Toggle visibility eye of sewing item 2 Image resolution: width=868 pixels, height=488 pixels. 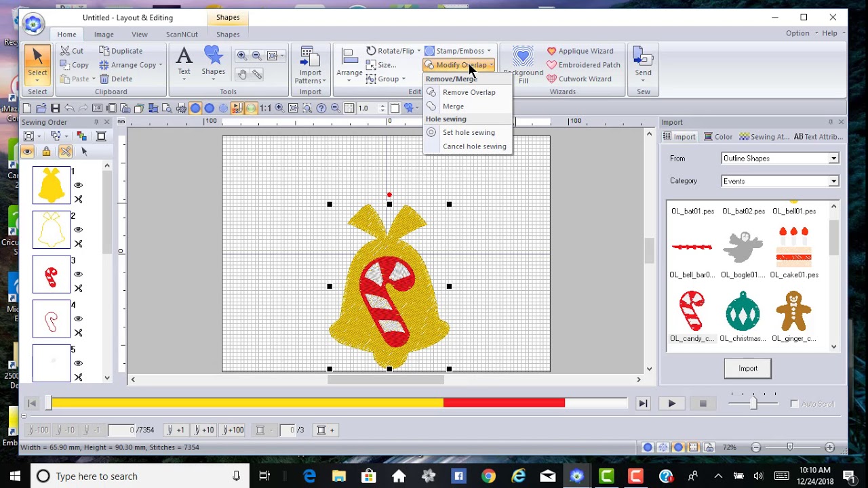coord(79,230)
